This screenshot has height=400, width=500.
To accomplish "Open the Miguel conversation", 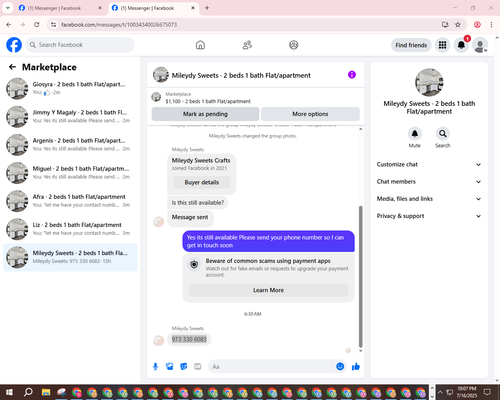I will (x=70, y=173).
